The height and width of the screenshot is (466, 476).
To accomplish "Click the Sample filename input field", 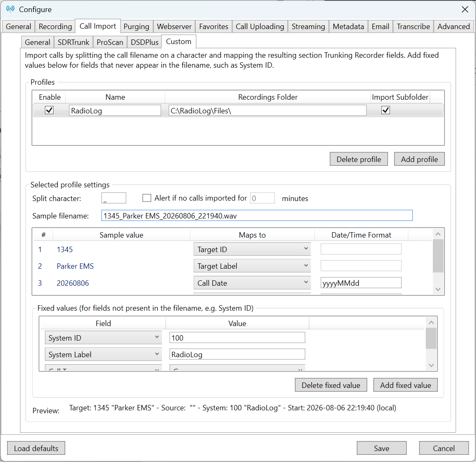I will 257,216.
